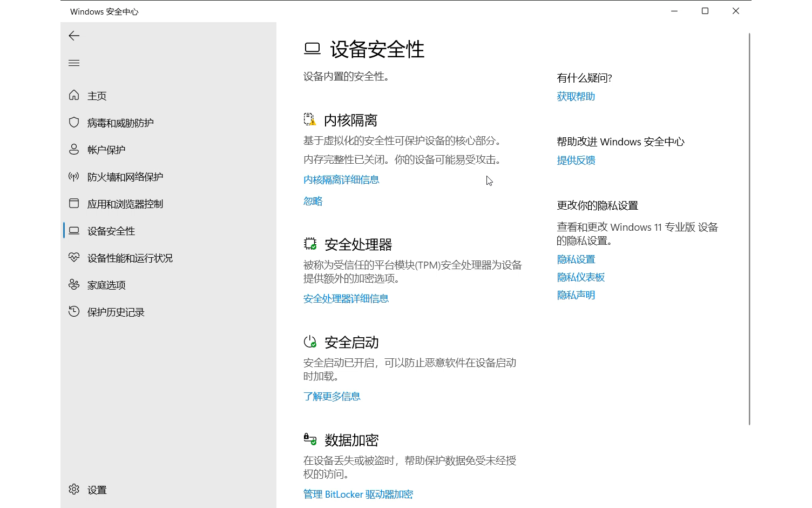Screen dimensions: 812x508
Task: Toggle the hamburger navigation menu
Action: 74,63
